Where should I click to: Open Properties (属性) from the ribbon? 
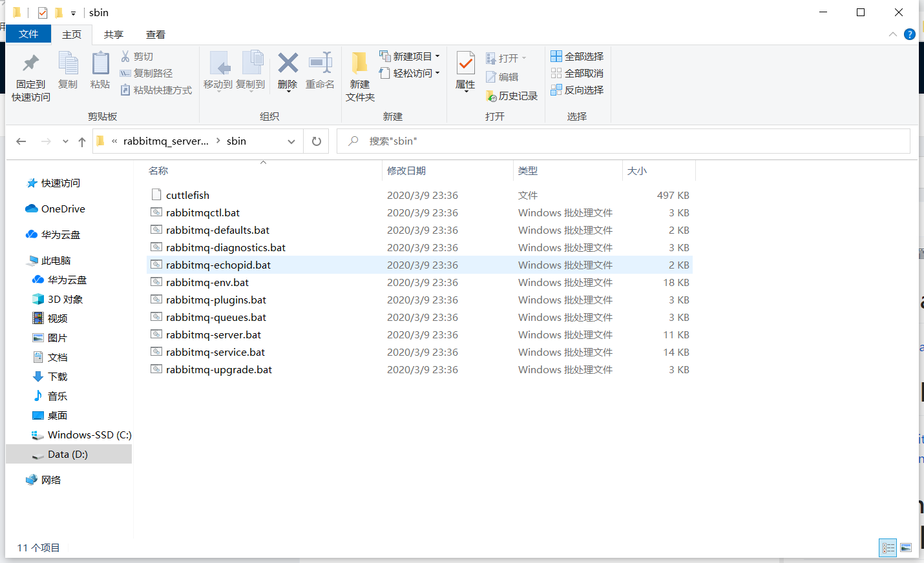click(x=465, y=64)
